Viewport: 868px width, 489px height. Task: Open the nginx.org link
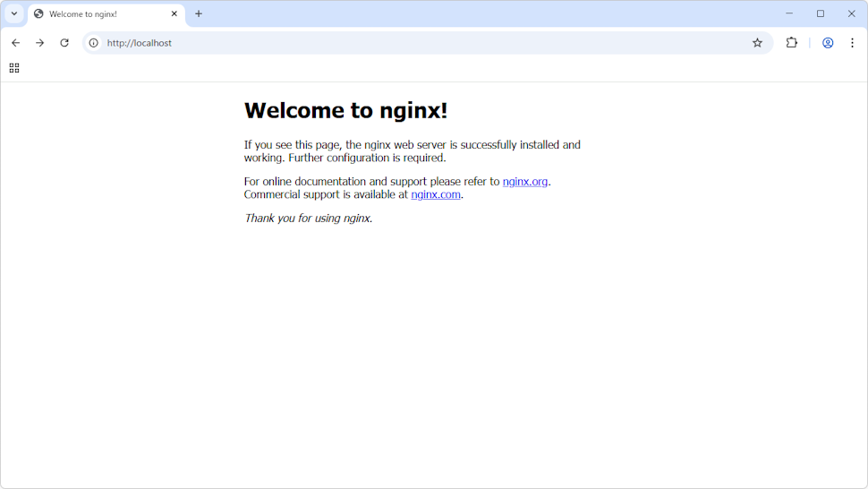tap(524, 182)
